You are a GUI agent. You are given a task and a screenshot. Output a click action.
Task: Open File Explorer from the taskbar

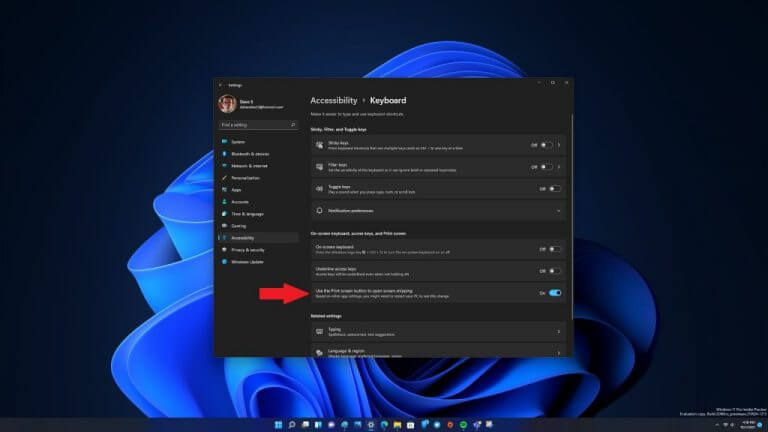point(397,425)
